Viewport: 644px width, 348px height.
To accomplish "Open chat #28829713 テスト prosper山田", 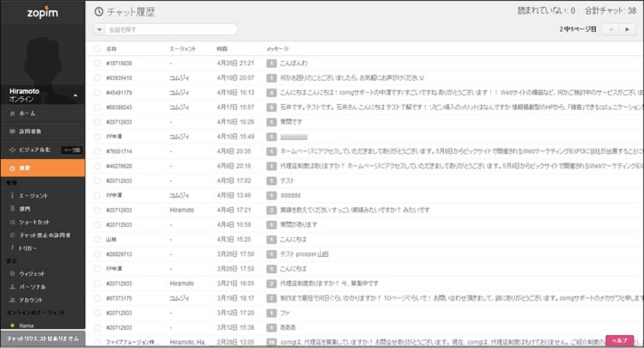I will coord(364,254).
